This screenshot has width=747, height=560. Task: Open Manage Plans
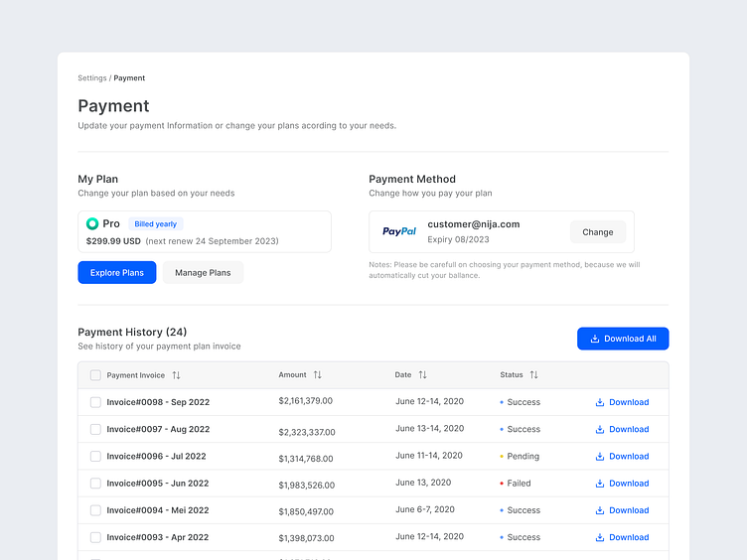pos(203,272)
